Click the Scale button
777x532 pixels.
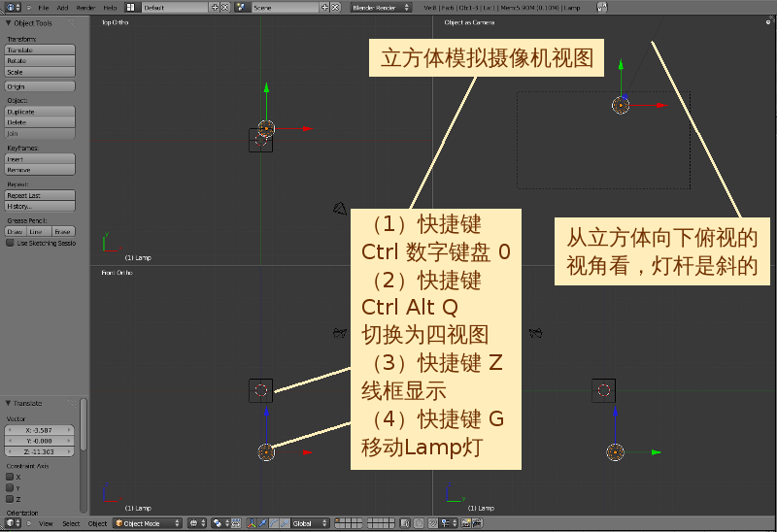coord(40,72)
